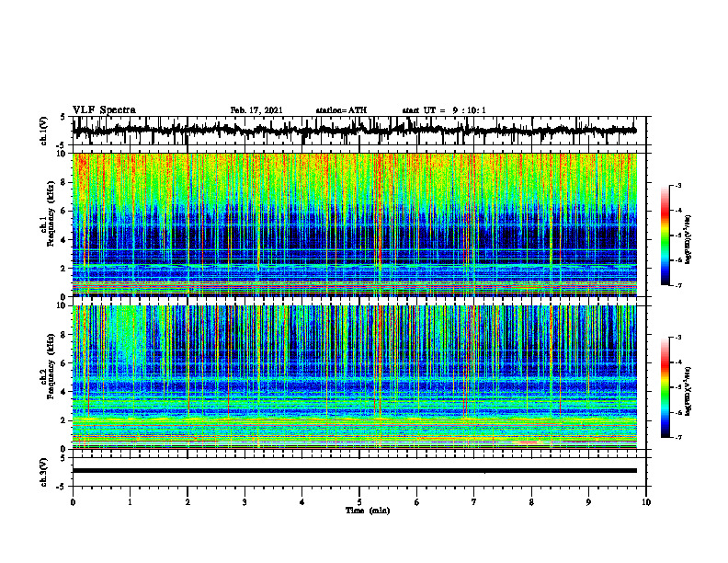Screen dimensions: 728x563
Task: Click the '4' kHz tick of ch.1 spectrogram
Action: [65, 240]
